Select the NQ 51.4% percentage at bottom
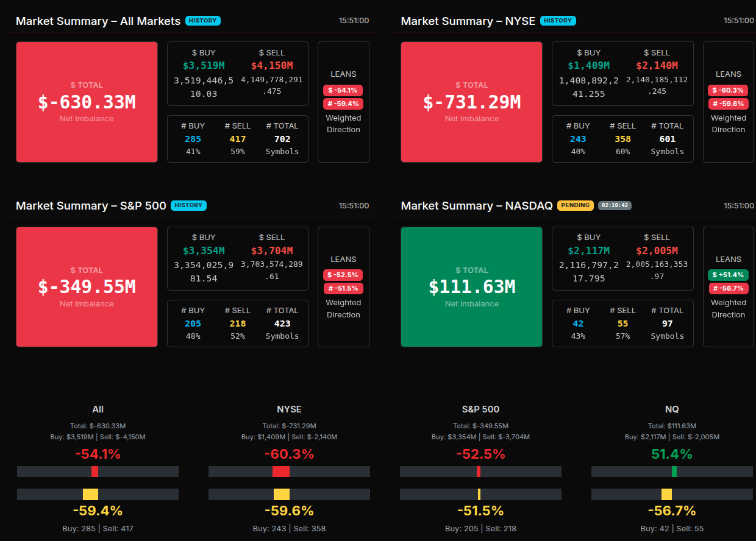Viewport: 756px width, 541px height. 671,454
